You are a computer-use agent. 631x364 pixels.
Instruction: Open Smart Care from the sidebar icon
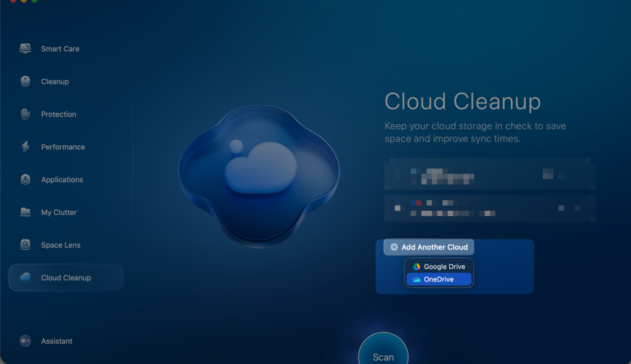[25, 49]
